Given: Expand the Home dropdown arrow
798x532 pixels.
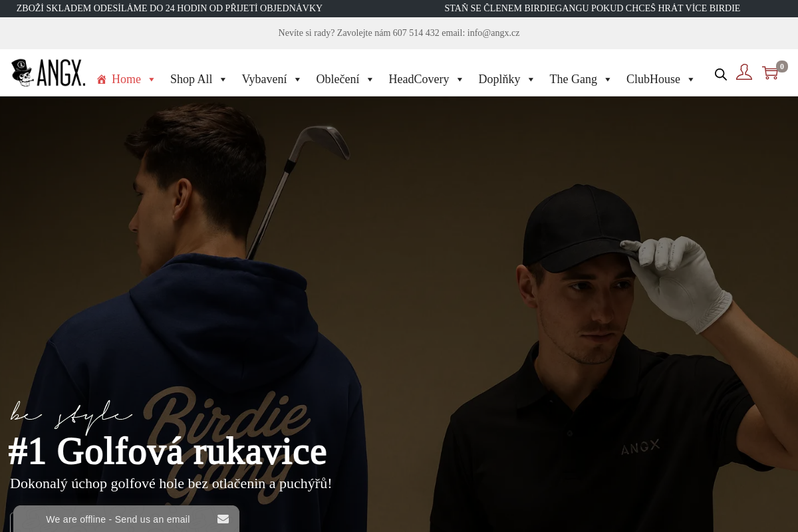Looking at the screenshot, I should pyautogui.click(x=152, y=80).
